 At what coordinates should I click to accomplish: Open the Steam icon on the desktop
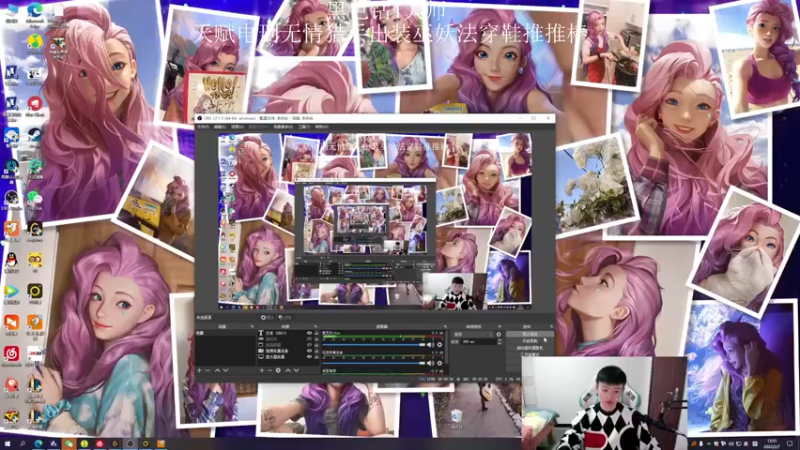pyautogui.click(x=35, y=134)
